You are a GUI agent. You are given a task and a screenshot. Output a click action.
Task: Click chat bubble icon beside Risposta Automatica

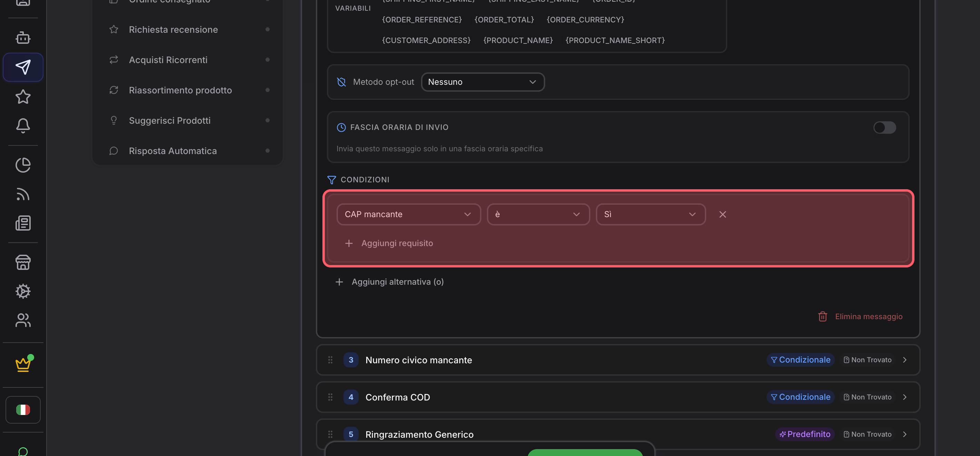click(114, 151)
